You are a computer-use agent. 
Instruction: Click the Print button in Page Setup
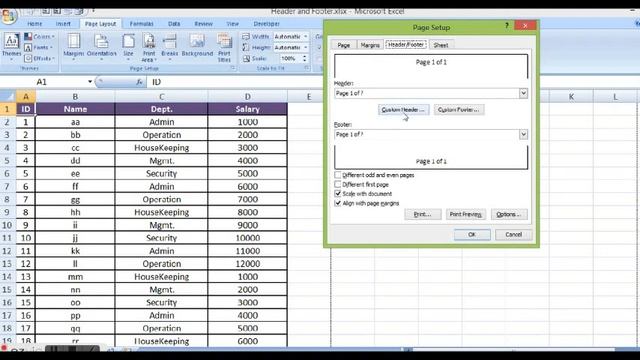(422, 214)
